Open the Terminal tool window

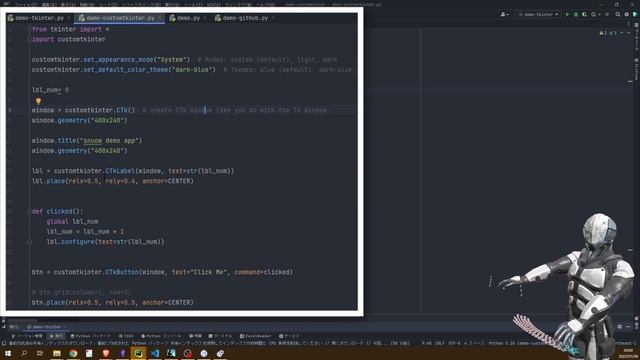220,336
